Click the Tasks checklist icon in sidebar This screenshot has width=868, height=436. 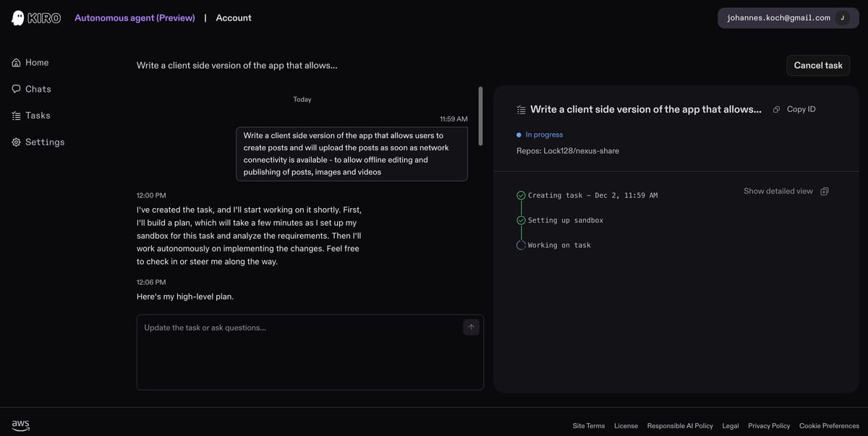point(16,116)
